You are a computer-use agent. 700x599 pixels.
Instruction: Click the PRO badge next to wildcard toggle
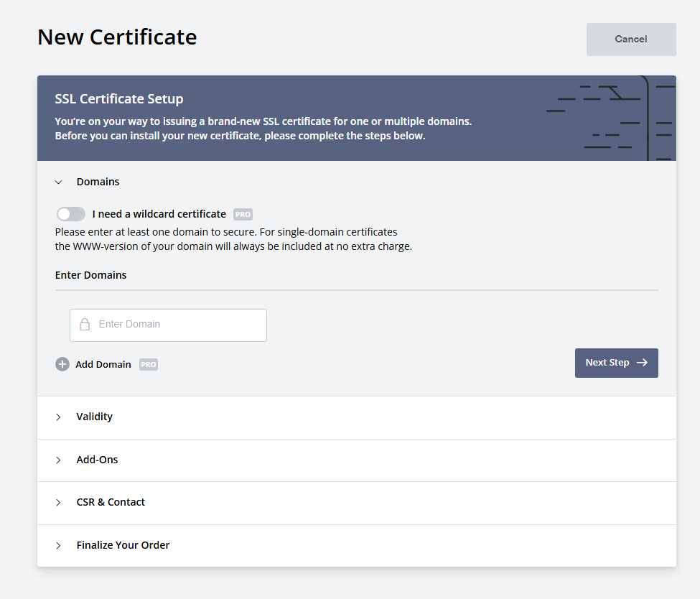(x=243, y=213)
